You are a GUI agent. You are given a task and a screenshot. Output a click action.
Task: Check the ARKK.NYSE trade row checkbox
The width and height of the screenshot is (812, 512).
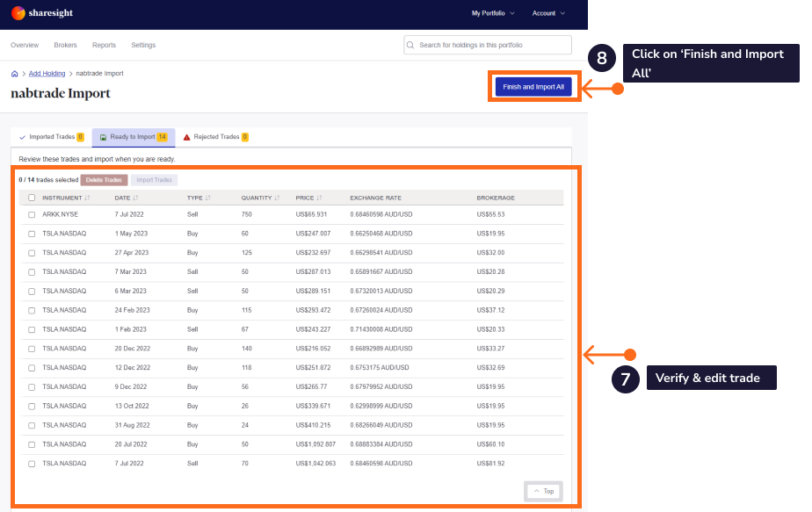pyautogui.click(x=32, y=214)
